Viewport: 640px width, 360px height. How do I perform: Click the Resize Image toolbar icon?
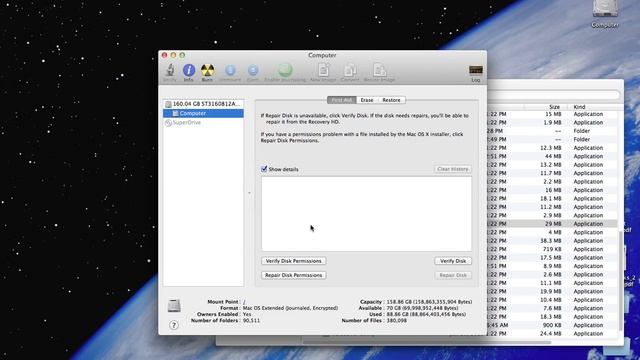tap(380, 70)
